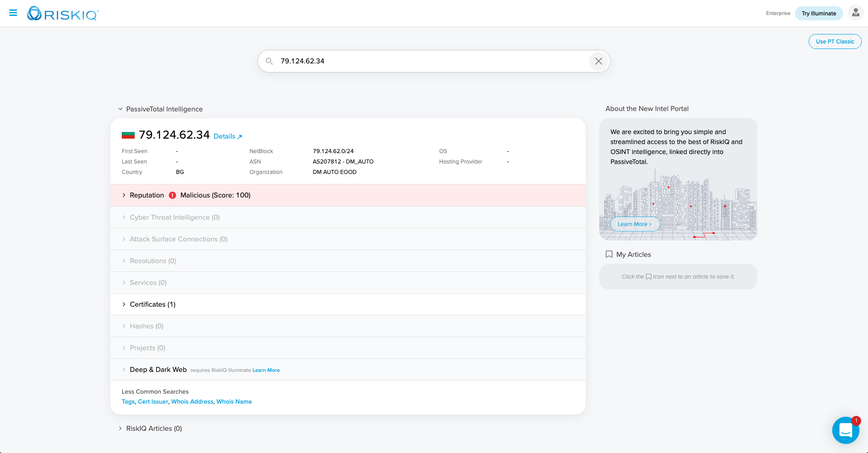Screen dimensions: 868x453
Task: Open the hamburger navigation menu
Action: coord(13,13)
